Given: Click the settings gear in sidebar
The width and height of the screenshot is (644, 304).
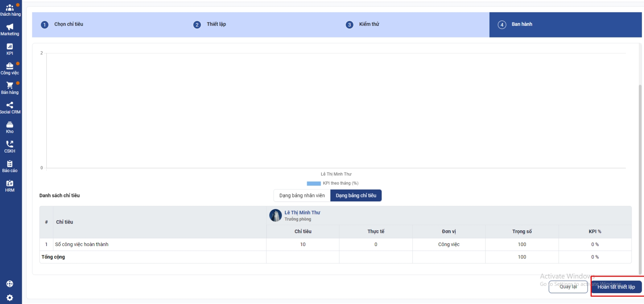Looking at the screenshot, I should (x=10, y=298).
